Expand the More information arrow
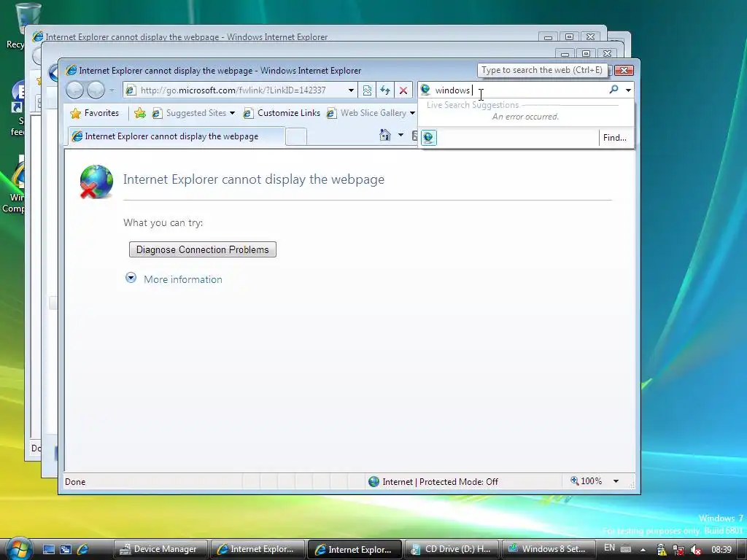The width and height of the screenshot is (747, 560). pyautogui.click(x=131, y=278)
